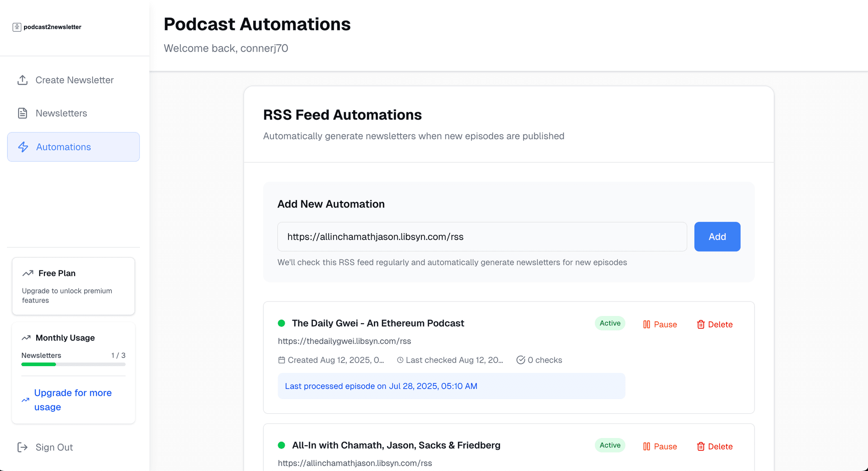This screenshot has width=868, height=471.
Task: Open the Newsletters page in sidebar
Action: (x=61, y=113)
